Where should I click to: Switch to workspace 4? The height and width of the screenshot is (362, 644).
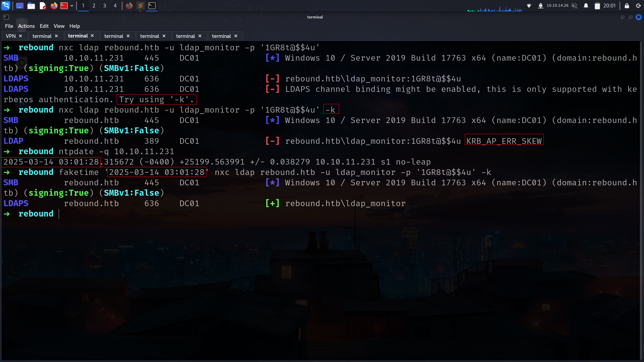115,5
